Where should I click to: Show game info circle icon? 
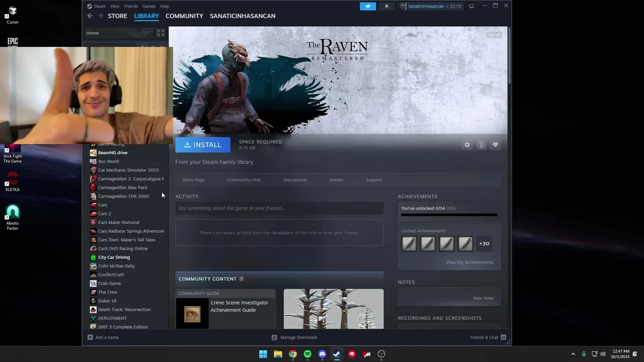(481, 145)
